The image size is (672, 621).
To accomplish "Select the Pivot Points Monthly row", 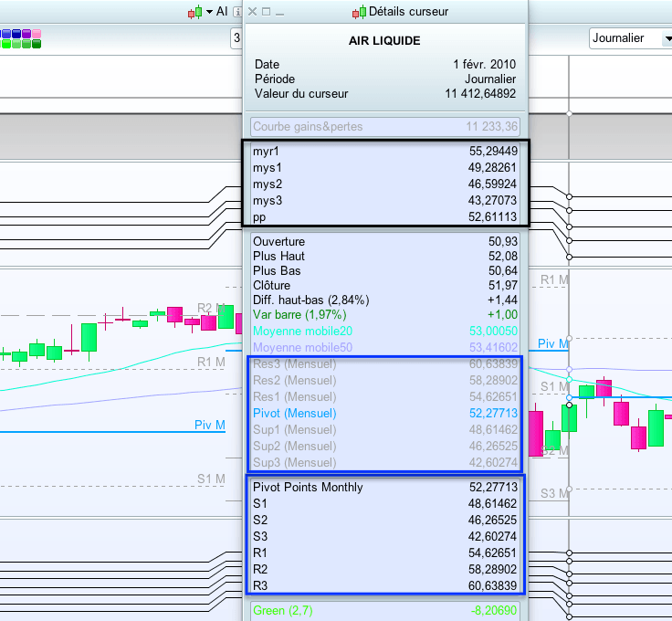I will [385, 487].
